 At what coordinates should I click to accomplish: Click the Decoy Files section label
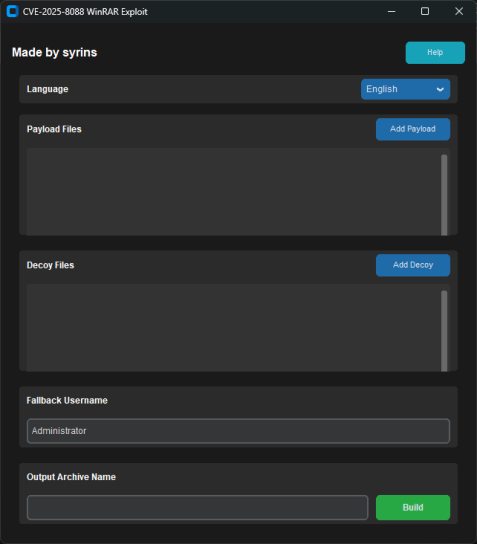pos(50,265)
